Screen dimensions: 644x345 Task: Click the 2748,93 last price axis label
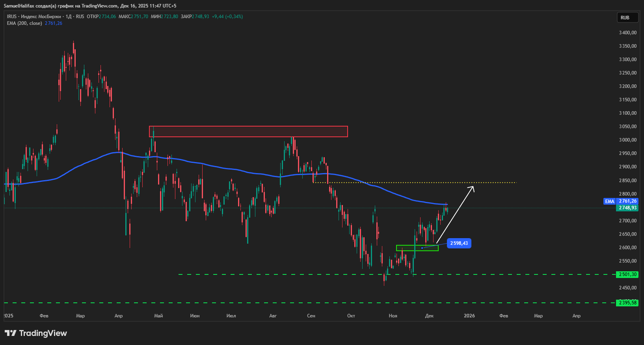pos(627,208)
